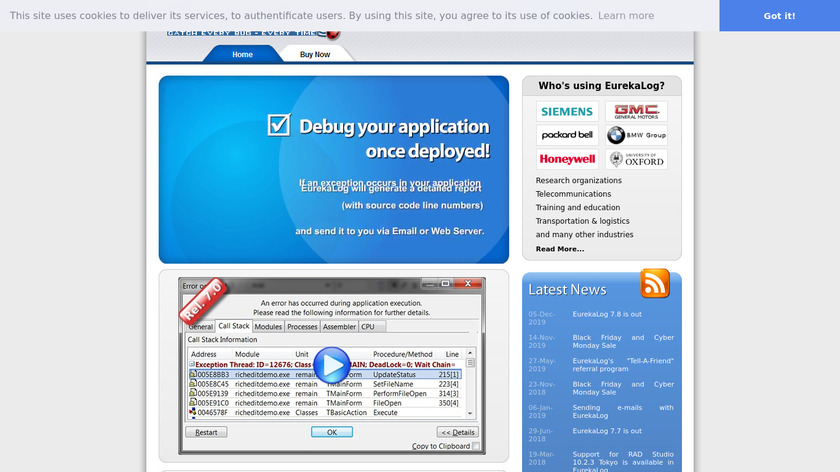Open the 14-Nov-2019 Black Friday sale news

click(x=623, y=341)
